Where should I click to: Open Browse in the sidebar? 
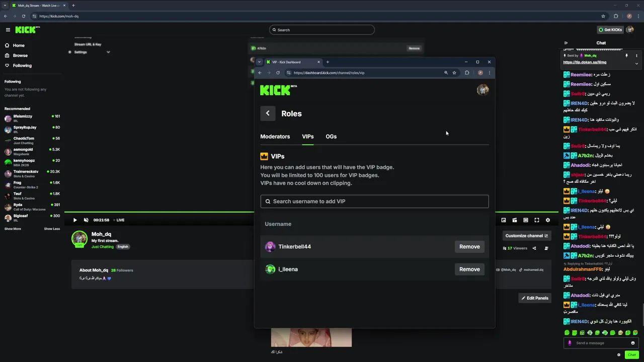[x=20, y=55]
